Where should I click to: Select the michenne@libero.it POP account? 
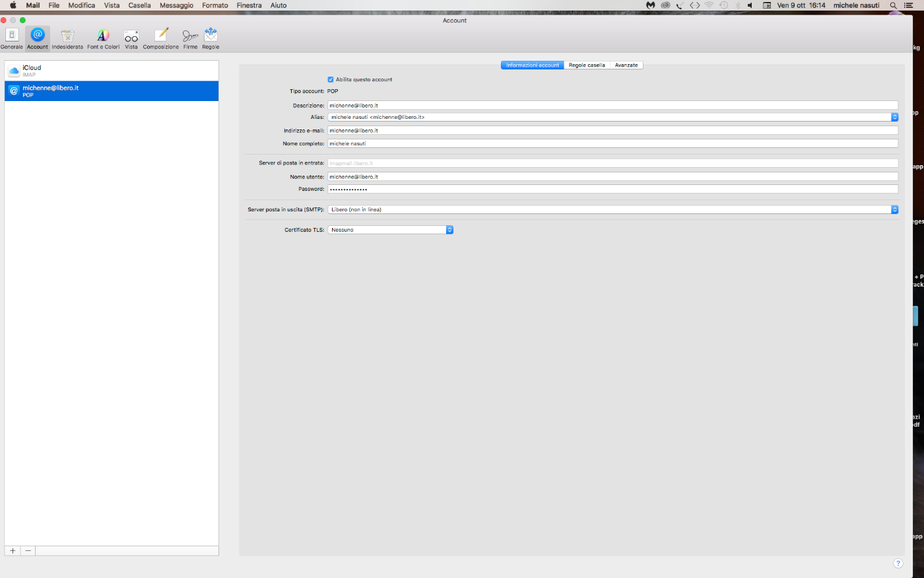click(112, 91)
